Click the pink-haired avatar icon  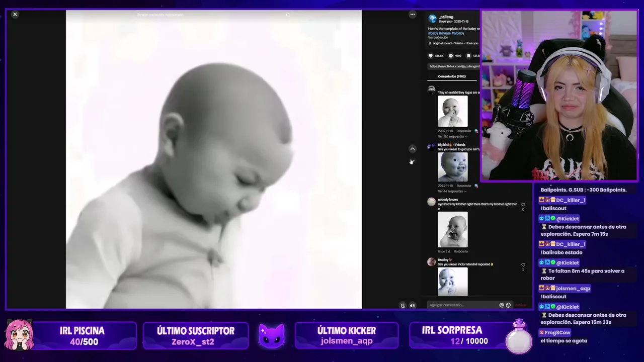pyautogui.click(x=19, y=335)
